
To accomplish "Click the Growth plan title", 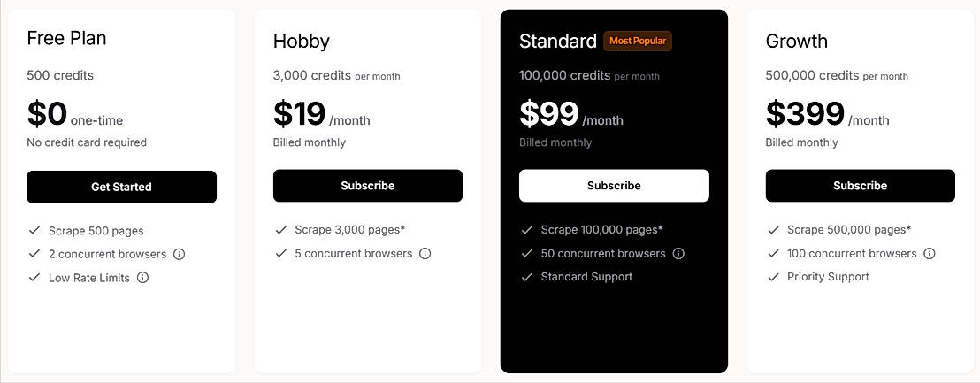I will click(796, 42).
